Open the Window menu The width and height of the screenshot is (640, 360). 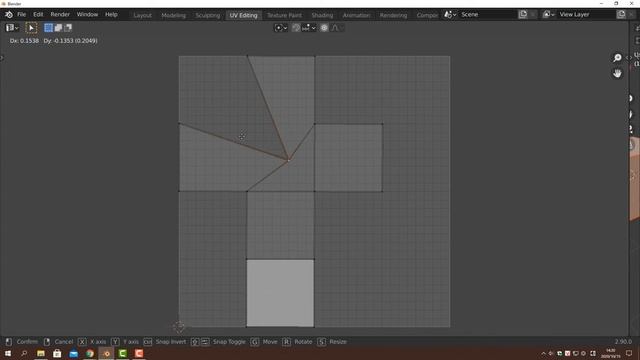(87, 14)
